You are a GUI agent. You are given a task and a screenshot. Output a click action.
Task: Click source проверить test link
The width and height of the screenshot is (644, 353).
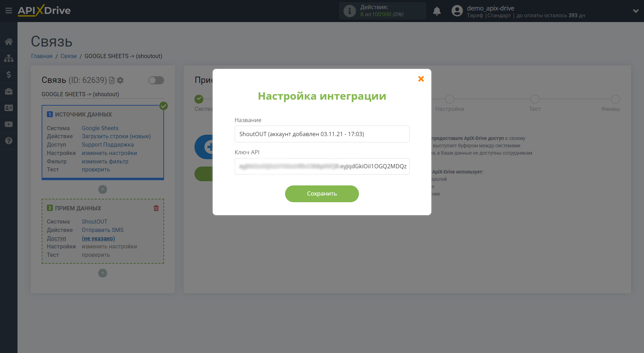96,170
